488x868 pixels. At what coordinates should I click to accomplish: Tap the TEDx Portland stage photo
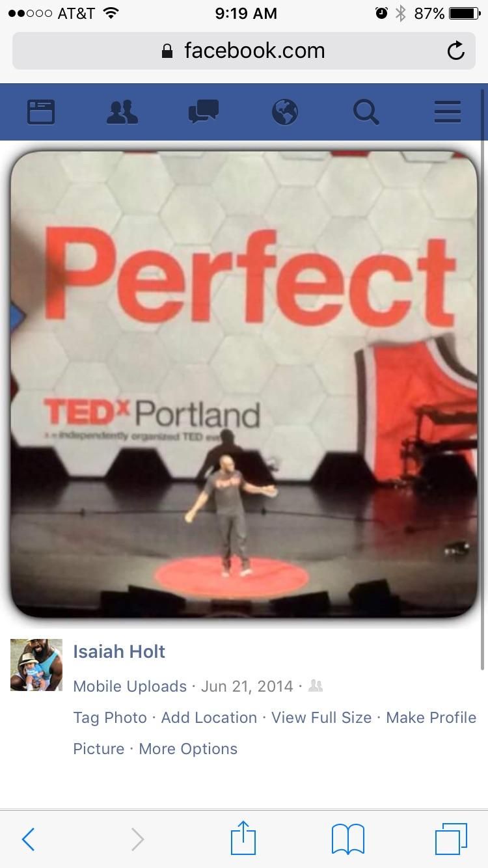[x=244, y=384]
